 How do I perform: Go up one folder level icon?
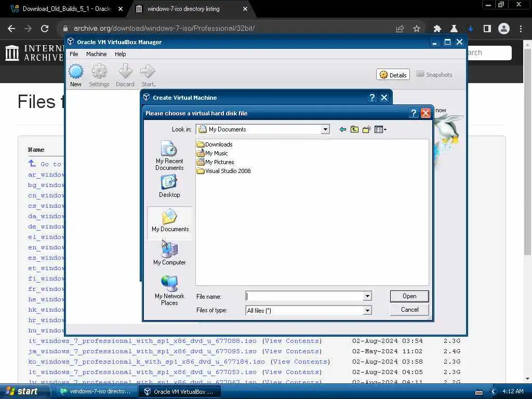tap(354, 129)
